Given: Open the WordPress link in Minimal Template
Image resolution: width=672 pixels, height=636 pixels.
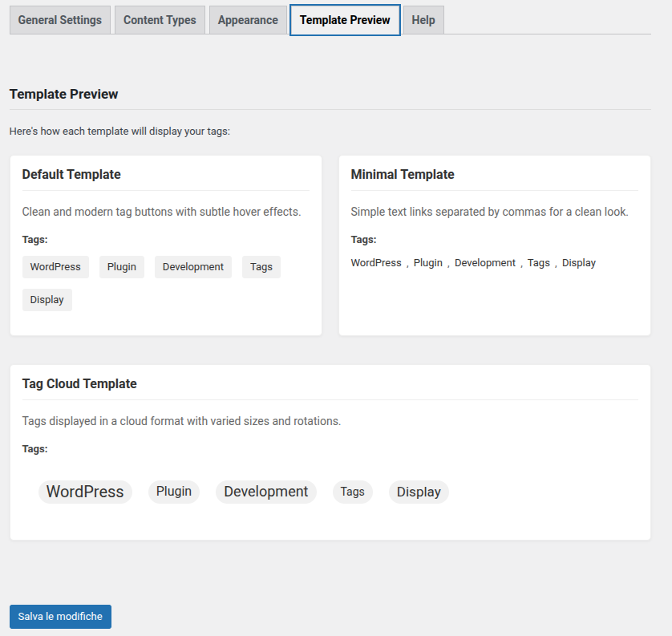Looking at the screenshot, I should 376,263.
